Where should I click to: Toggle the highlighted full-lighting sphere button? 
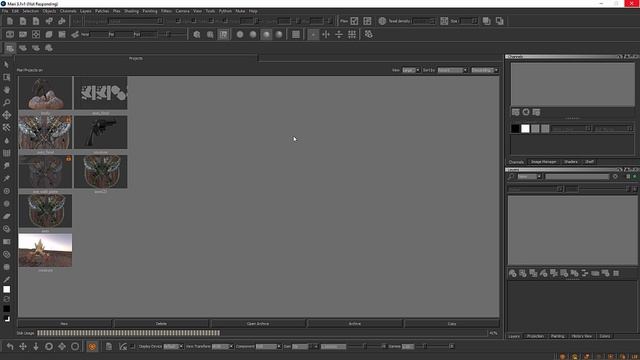[x=266, y=34]
